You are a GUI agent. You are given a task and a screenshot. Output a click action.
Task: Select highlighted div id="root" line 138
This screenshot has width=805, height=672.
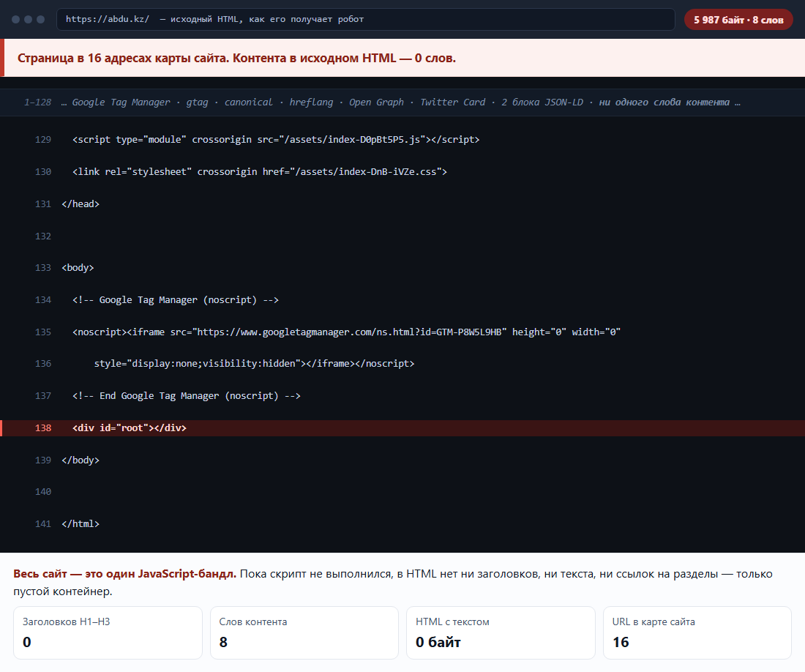[402, 428]
